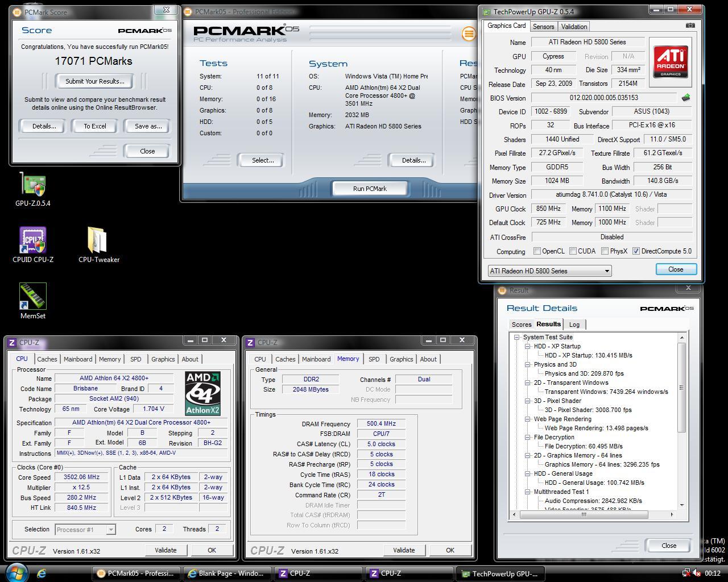Image resolution: width=728 pixels, height=582 pixels.
Task: Click the Core Speed value 3502.06 MHz
Action: 82,477
